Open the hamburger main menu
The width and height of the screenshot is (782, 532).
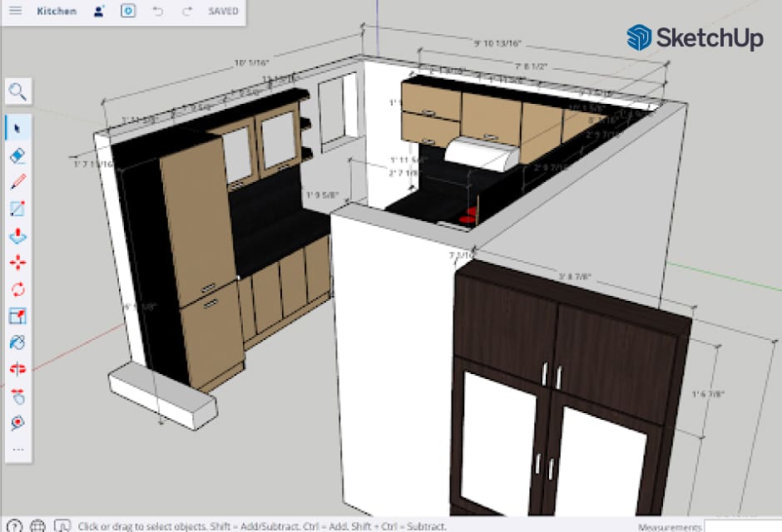(15, 12)
